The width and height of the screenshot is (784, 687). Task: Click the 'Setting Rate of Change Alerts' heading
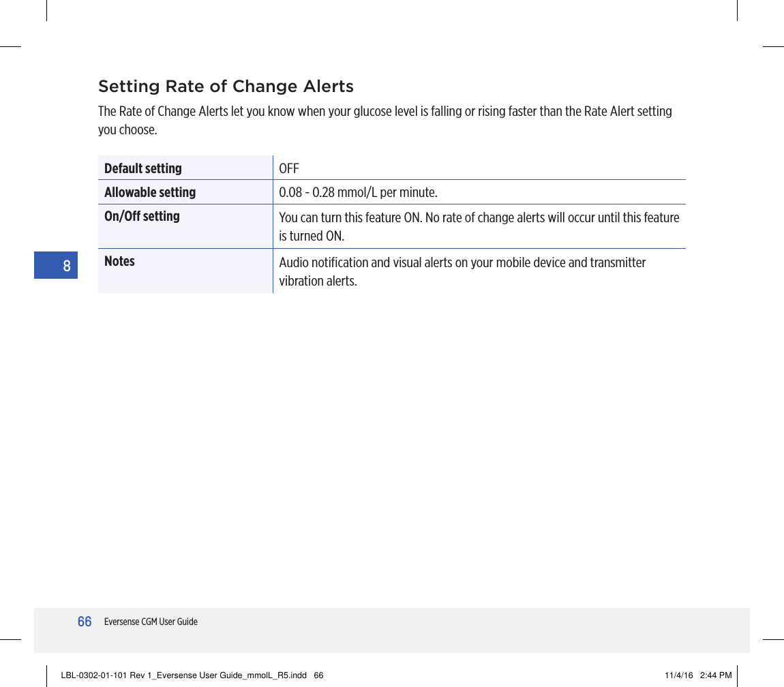226,87
